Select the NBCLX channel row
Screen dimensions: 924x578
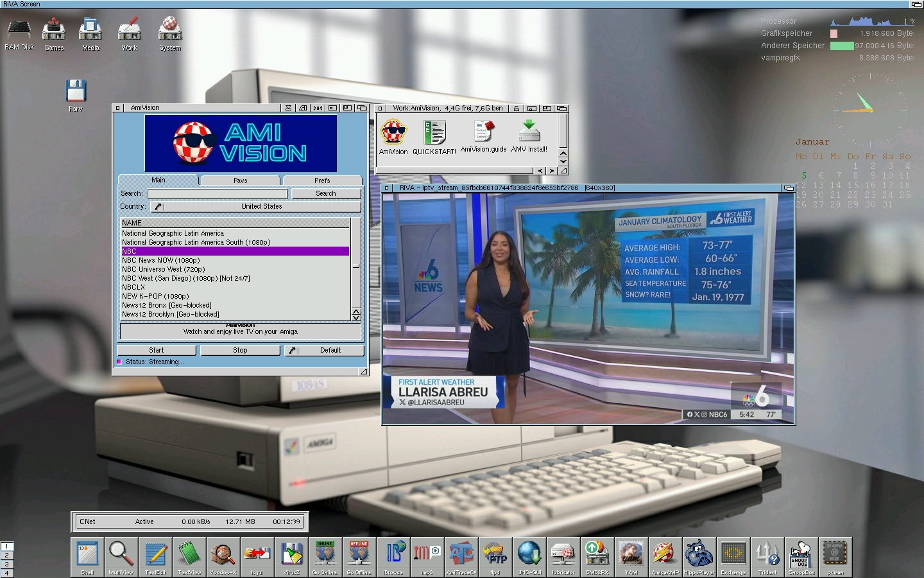235,287
